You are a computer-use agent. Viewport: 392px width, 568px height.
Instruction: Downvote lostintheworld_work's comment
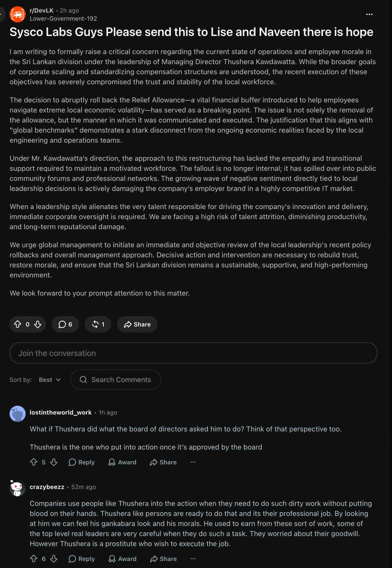point(54,462)
